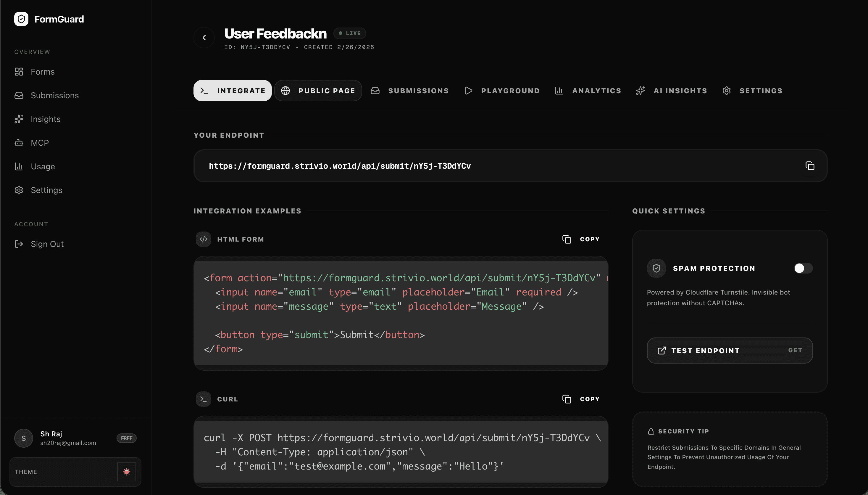Select the Forms icon in the sidebar
This screenshot has height=495, width=868.
pos(19,71)
